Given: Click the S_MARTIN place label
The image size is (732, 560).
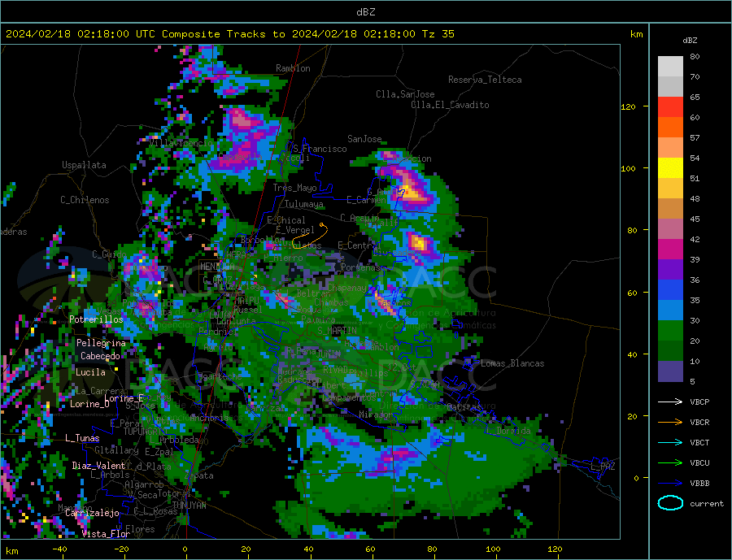Looking at the screenshot, I should click(337, 331).
